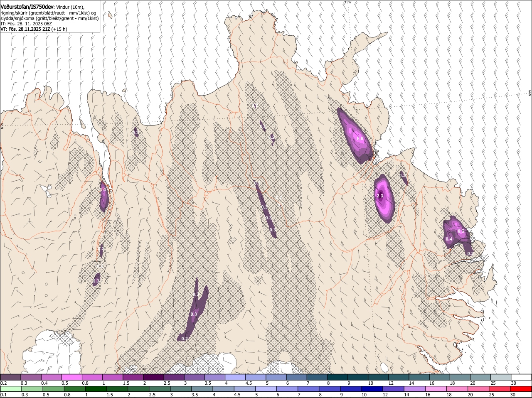Pick the red swatch labeled 30 in green scale

(x=521, y=389)
